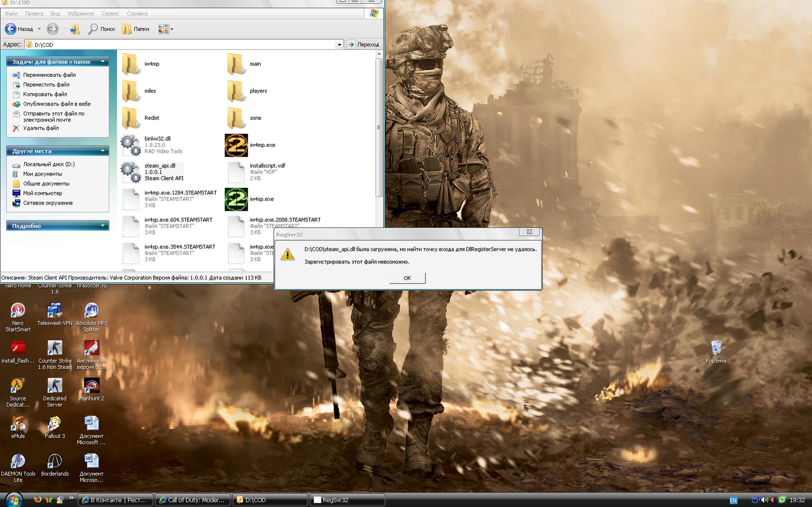Open the Fallout 3 desktop shortcut

tap(55, 425)
